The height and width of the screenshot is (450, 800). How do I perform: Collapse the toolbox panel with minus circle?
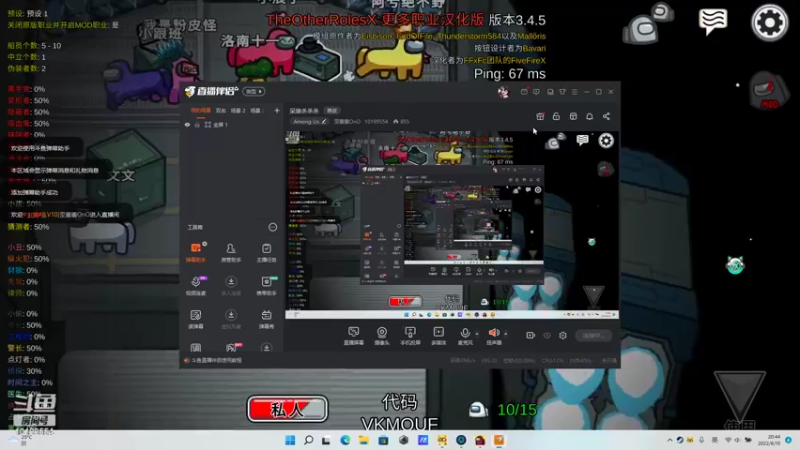pyautogui.click(x=272, y=227)
